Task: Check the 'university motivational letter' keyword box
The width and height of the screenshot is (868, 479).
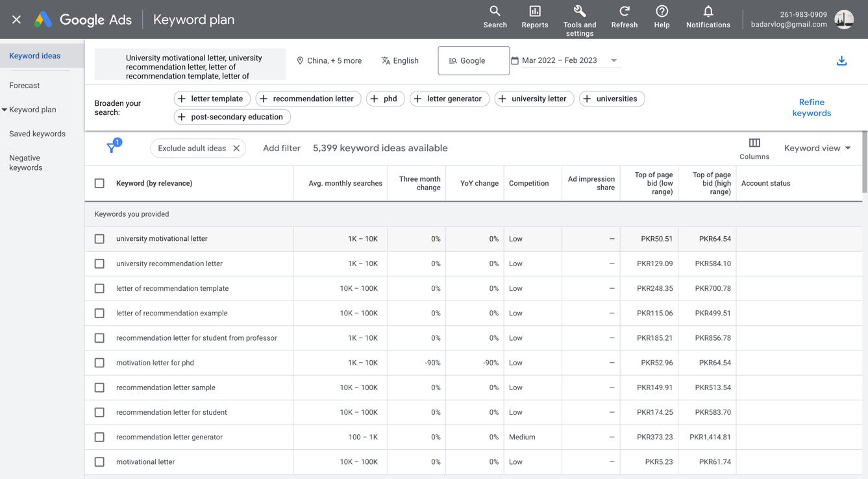Action: 99,239
